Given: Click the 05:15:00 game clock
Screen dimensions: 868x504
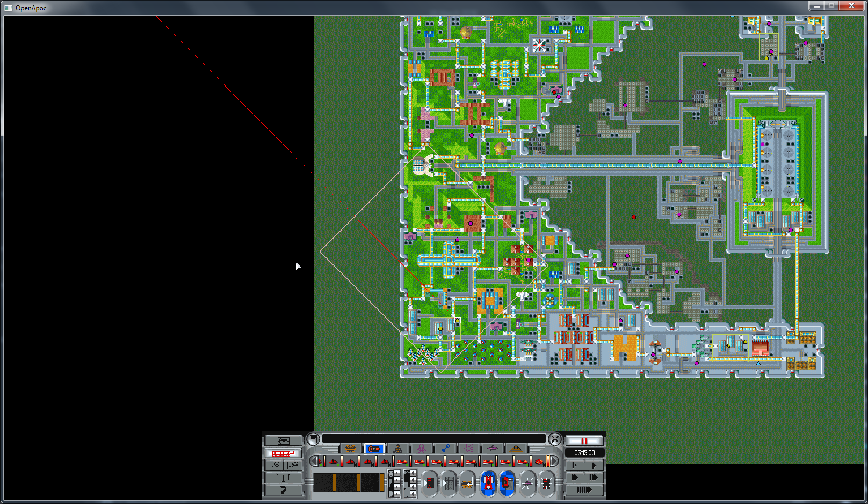Looking at the screenshot, I should pyautogui.click(x=584, y=453).
